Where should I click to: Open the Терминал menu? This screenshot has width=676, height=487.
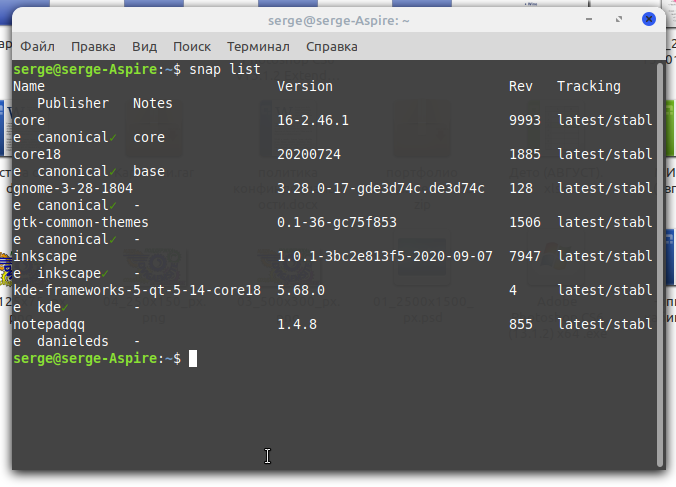pyautogui.click(x=258, y=47)
